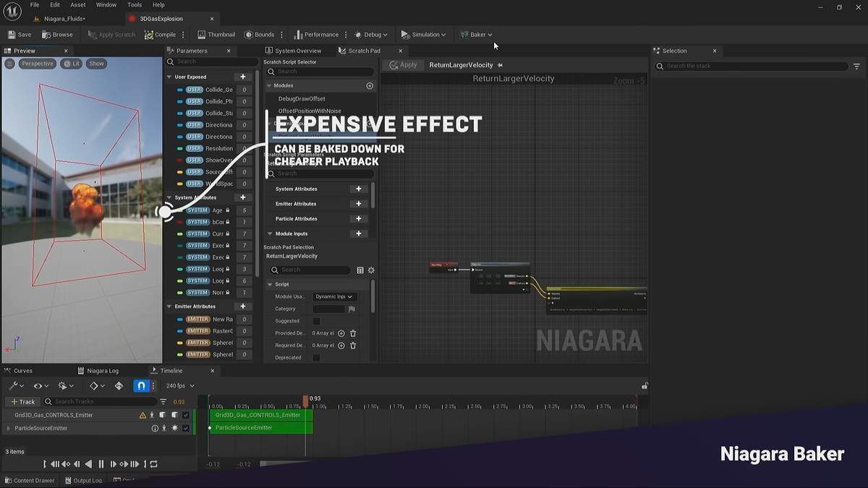
Task: Toggle timeline loop playback
Action: click(153, 464)
